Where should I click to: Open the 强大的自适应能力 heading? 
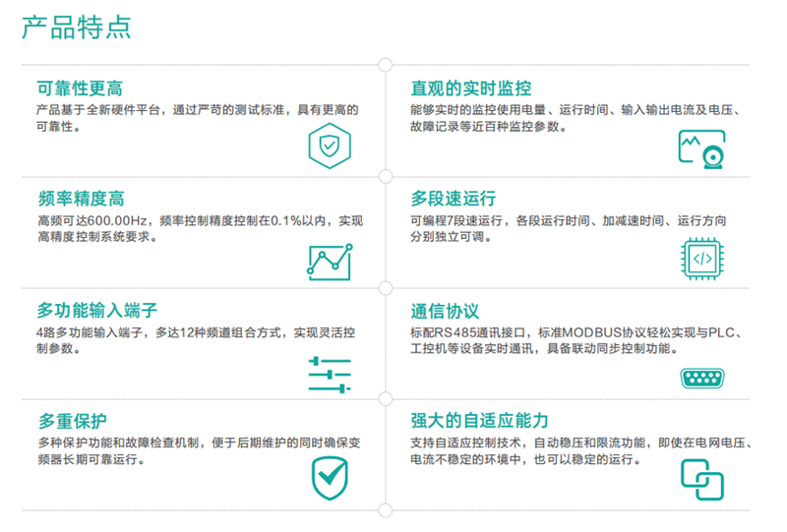479,421
